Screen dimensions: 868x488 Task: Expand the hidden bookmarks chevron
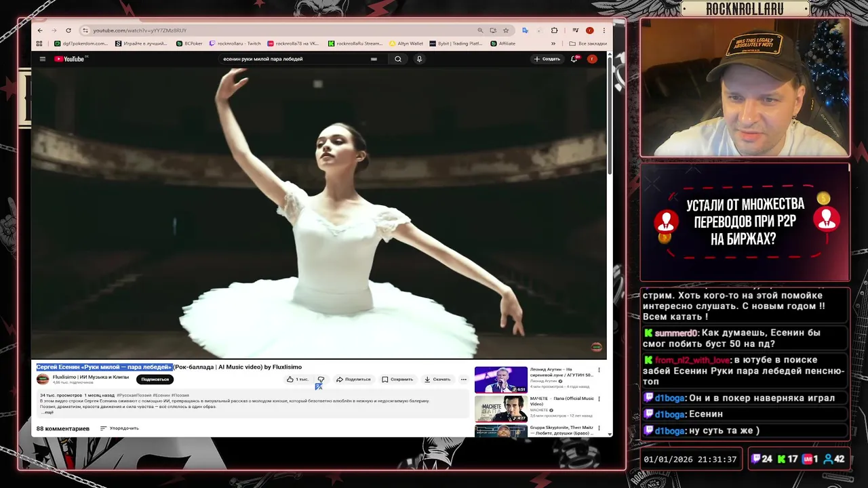pos(553,43)
